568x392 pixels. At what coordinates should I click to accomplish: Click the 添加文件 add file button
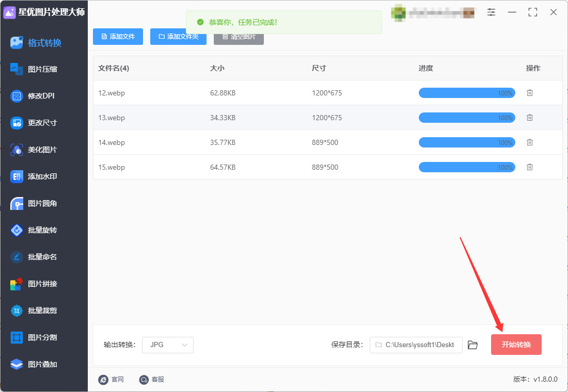tap(118, 37)
